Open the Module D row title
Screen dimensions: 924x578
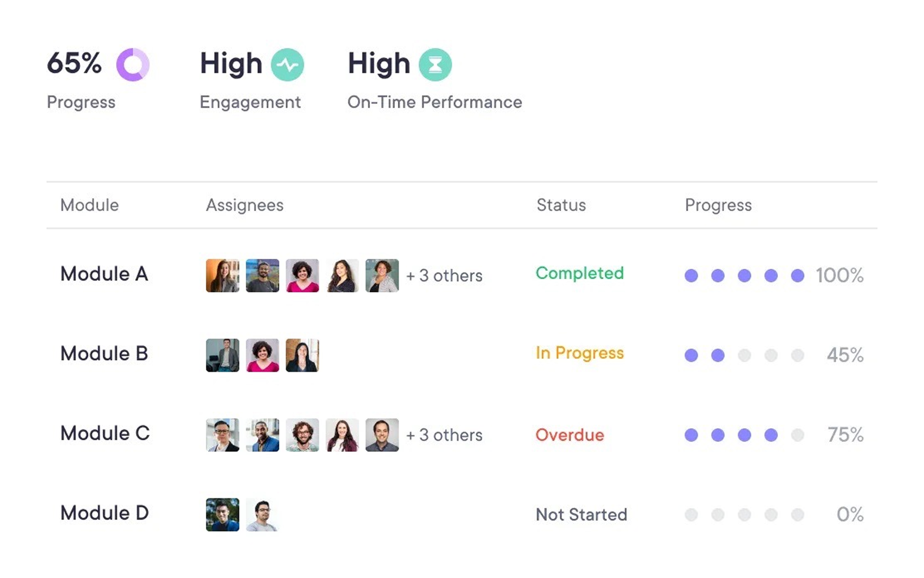(105, 513)
